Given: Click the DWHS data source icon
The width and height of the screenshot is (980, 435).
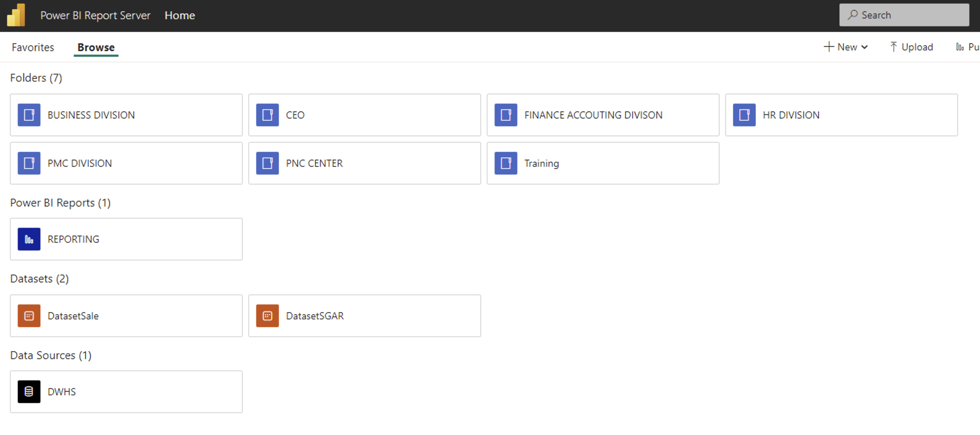Looking at the screenshot, I should point(29,392).
